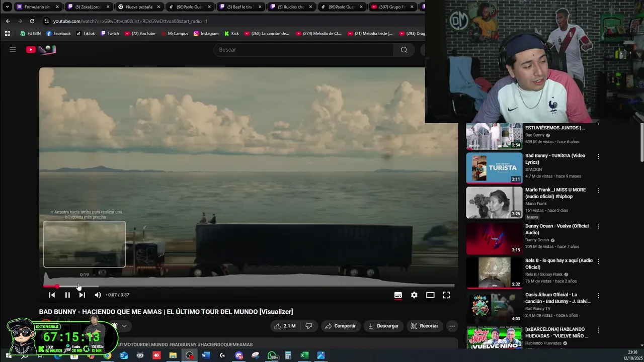This screenshot has height=362, width=644.
Task: Open FUTBIN bookmark
Action: 30,34
